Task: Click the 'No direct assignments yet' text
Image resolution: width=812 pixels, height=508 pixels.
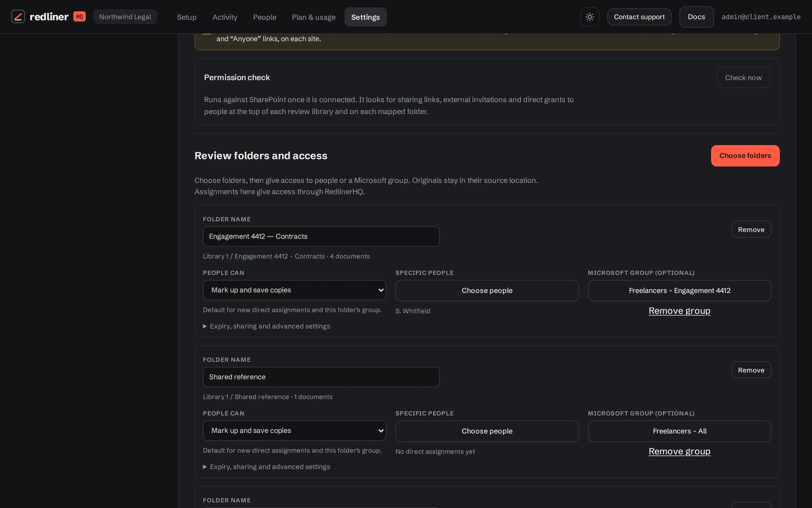Action: (435, 452)
